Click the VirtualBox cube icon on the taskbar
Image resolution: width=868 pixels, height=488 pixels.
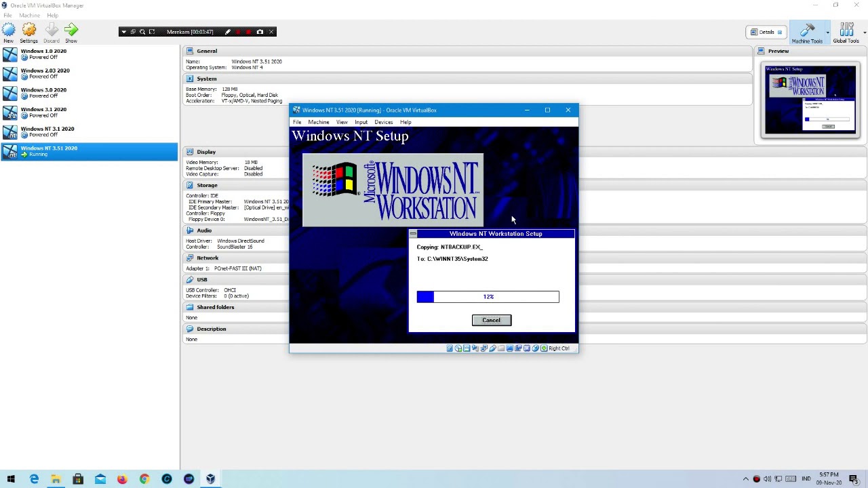tap(211, 479)
